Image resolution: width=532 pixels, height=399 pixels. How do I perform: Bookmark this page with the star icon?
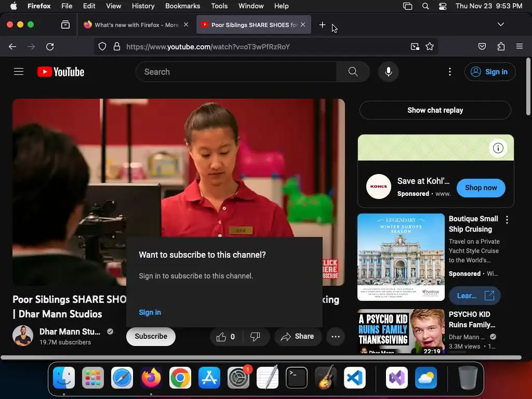430,46
